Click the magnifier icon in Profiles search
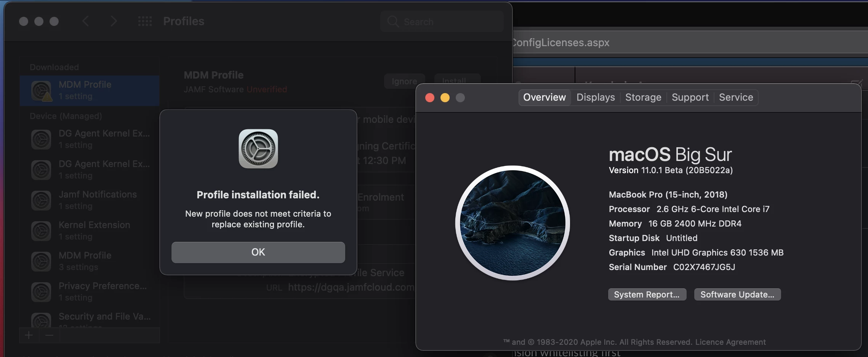The width and height of the screenshot is (868, 357). [x=393, y=22]
